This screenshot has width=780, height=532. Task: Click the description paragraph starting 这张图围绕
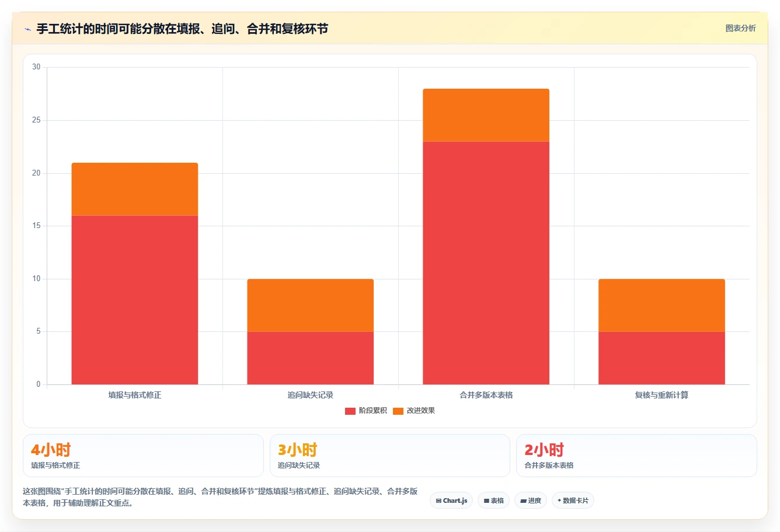point(220,497)
